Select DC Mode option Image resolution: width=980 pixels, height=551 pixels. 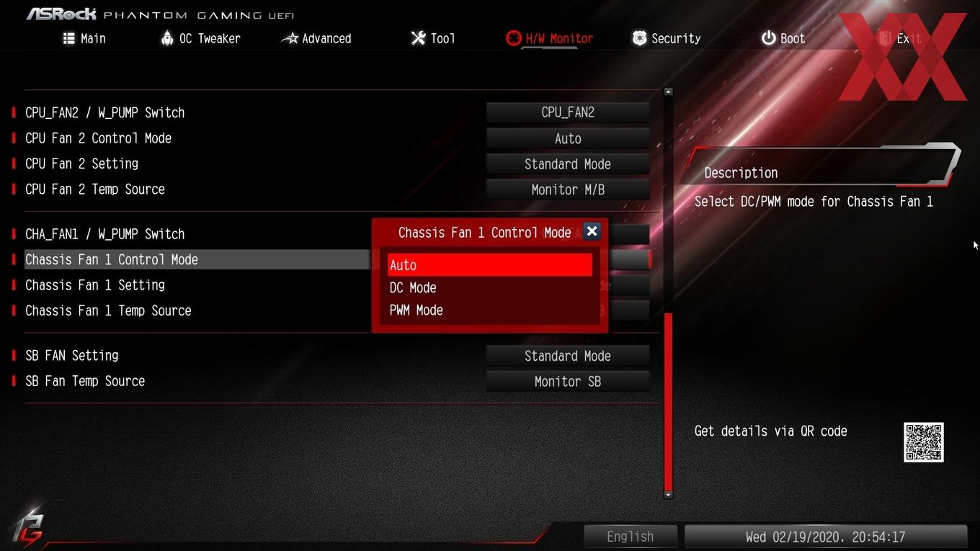point(490,287)
